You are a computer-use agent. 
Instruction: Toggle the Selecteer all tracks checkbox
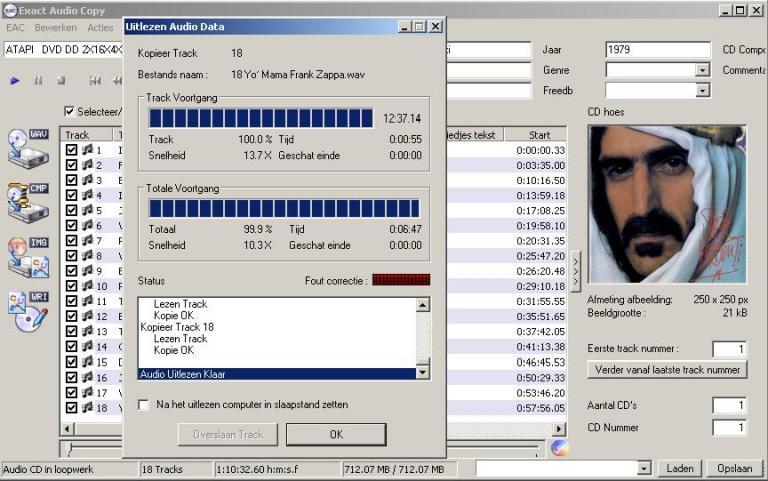70,111
